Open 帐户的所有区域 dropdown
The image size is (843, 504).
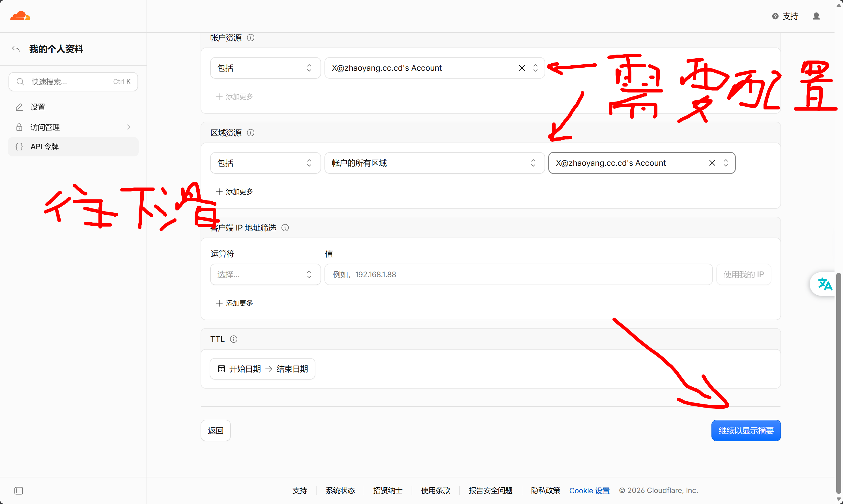[x=435, y=163]
